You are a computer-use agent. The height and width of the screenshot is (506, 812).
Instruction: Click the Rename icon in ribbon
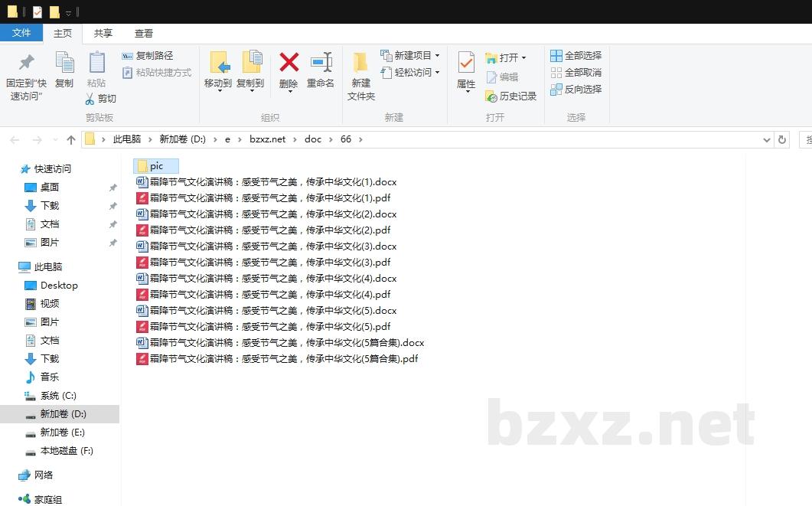(321, 63)
